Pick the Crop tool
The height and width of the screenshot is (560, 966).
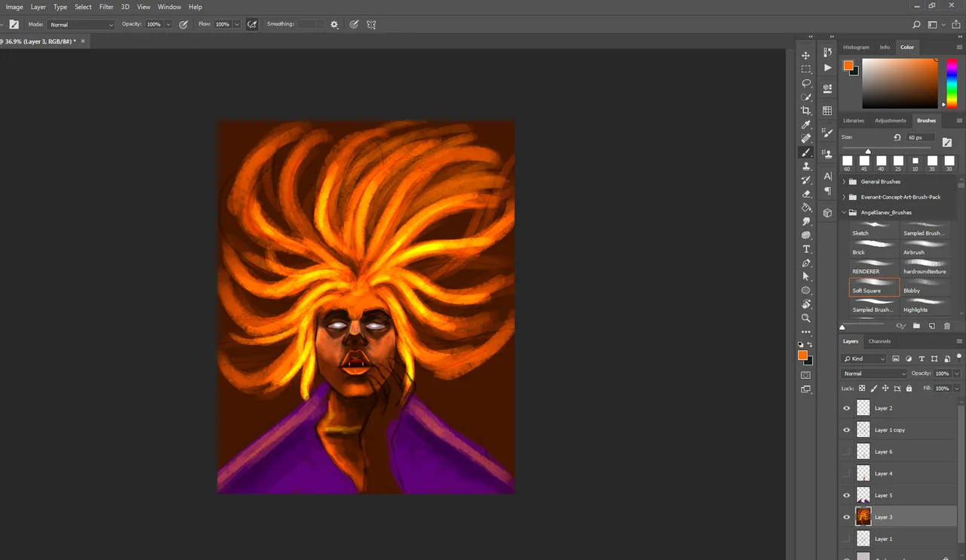806,111
